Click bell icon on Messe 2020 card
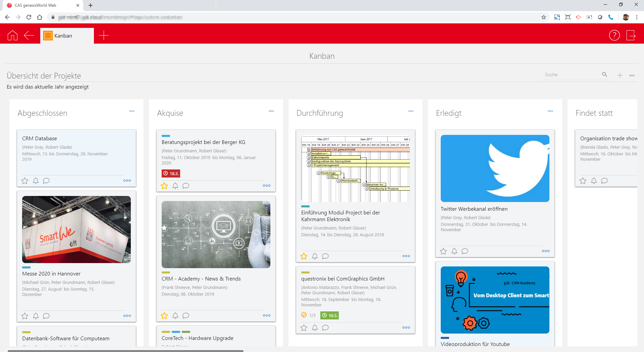 [x=36, y=316]
